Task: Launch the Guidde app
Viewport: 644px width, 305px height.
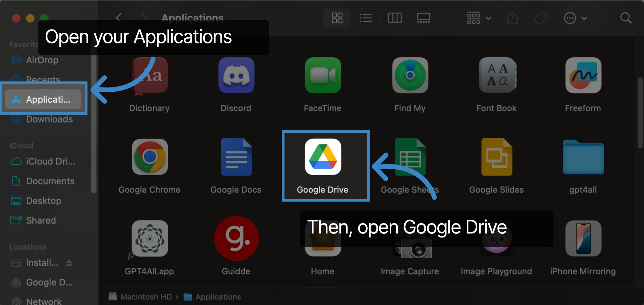Action: pyautogui.click(x=236, y=239)
